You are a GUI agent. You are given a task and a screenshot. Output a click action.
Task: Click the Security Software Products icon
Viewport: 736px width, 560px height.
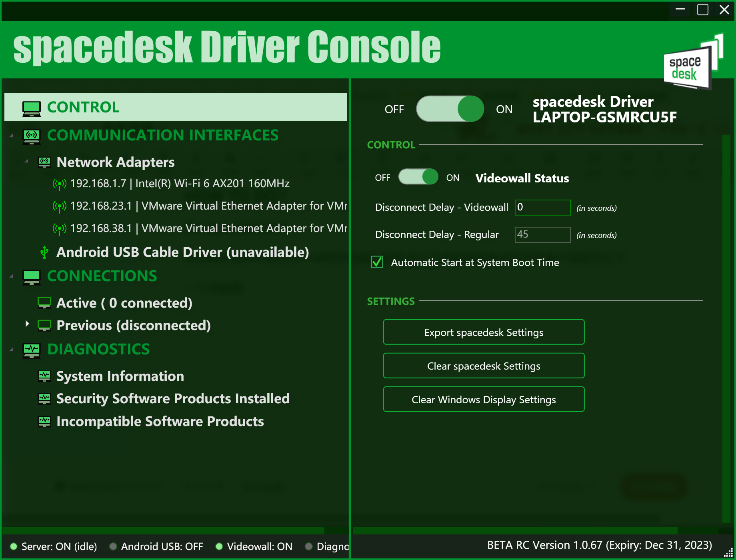coord(44,399)
